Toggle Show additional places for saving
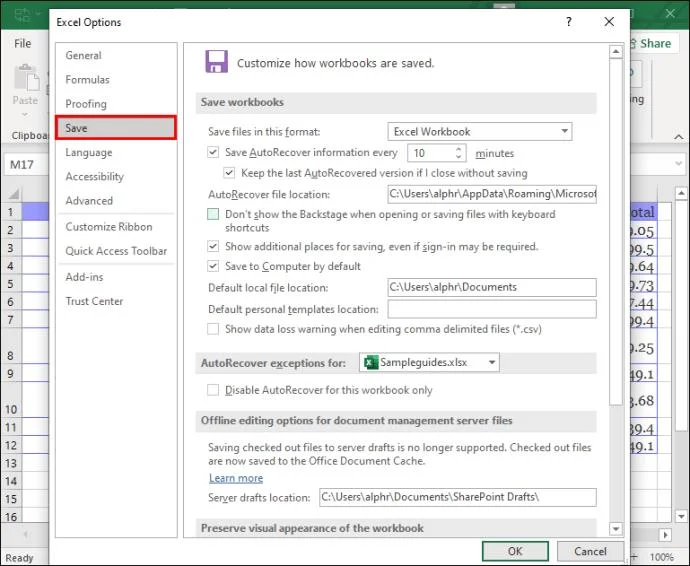This screenshot has height=566, width=690. pos(213,246)
